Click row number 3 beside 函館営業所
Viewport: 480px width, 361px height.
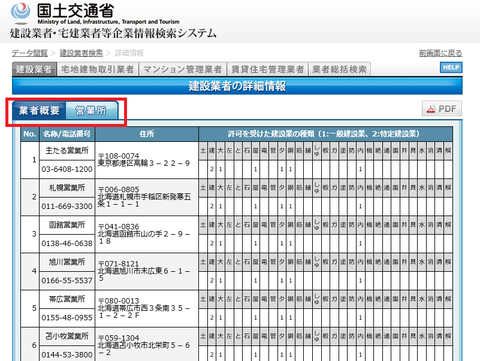click(34, 234)
